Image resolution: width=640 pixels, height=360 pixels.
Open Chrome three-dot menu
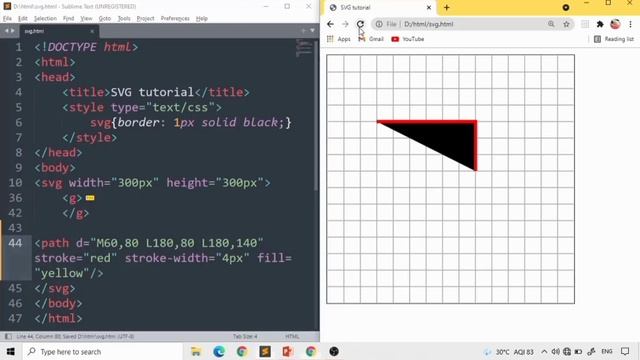(x=631, y=24)
